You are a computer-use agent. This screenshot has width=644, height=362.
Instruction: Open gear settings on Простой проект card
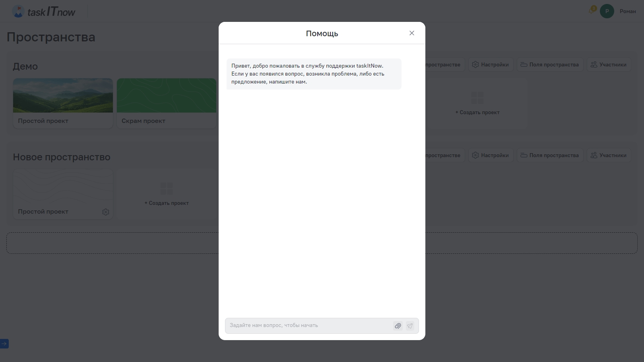(x=105, y=212)
